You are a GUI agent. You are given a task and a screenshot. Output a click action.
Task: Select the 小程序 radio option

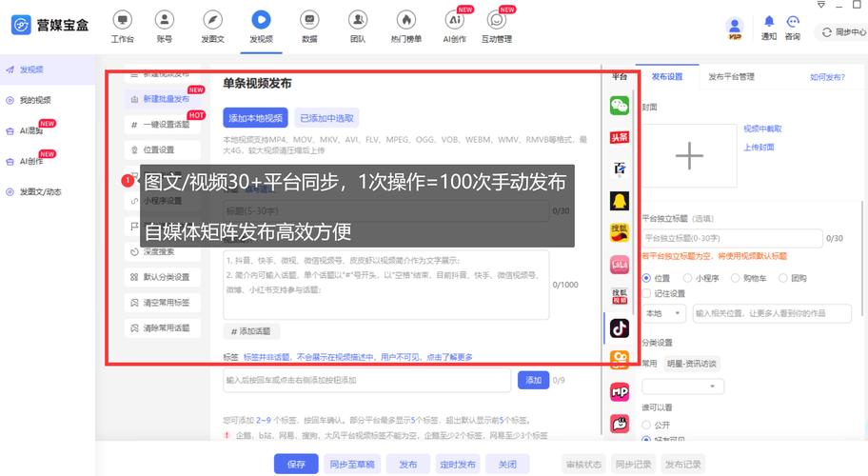(690, 278)
